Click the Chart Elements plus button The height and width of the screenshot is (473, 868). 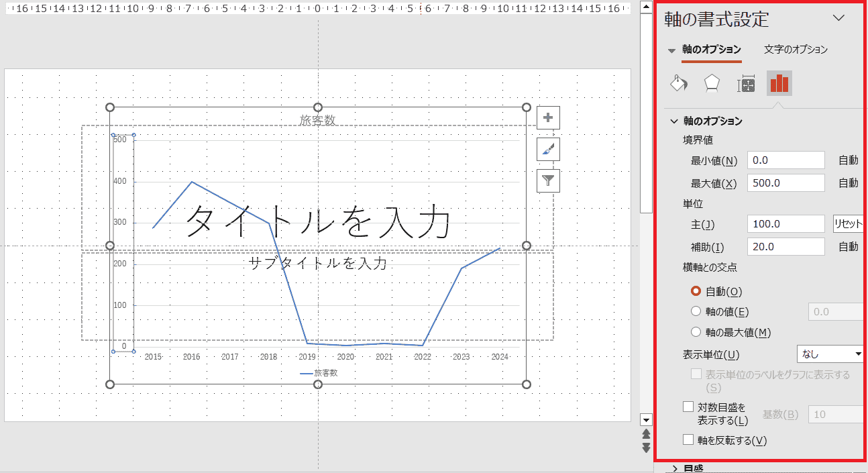pyautogui.click(x=548, y=117)
